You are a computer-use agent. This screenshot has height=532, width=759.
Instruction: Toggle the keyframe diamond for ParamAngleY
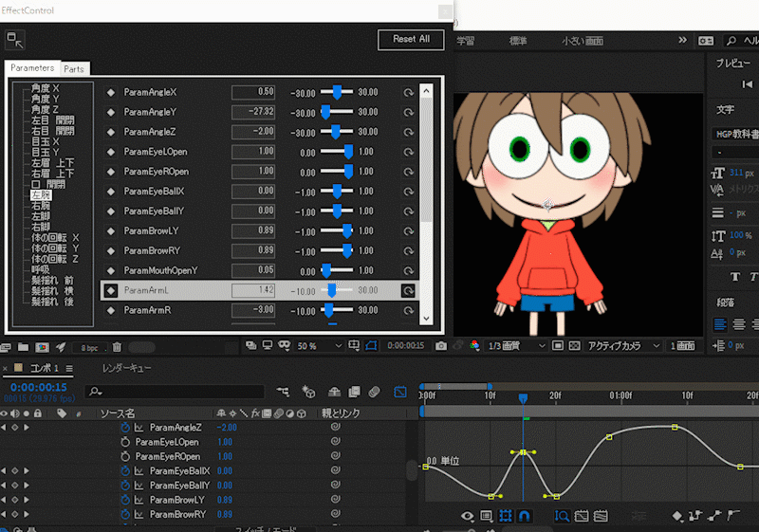(x=111, y=112)
